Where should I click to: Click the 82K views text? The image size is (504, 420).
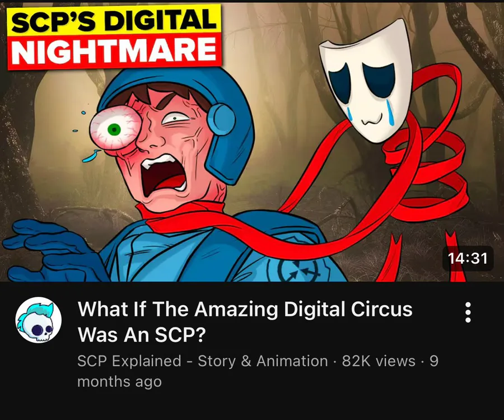[379, 361]
